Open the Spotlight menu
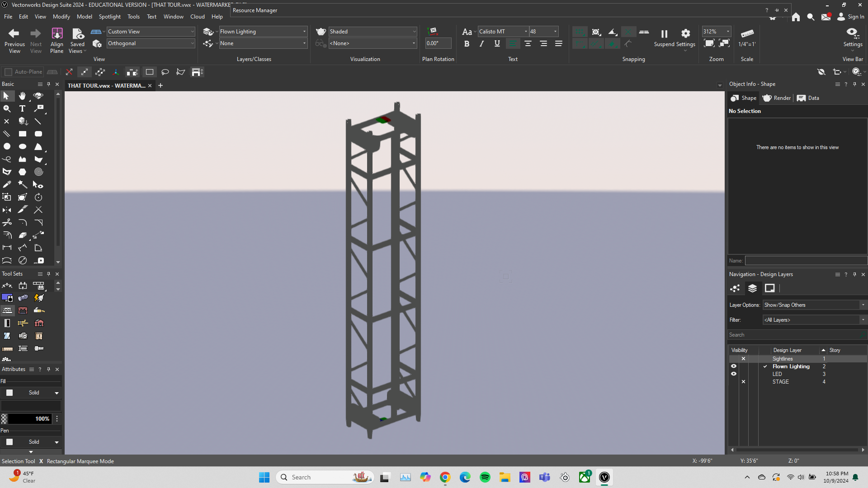Image resolution: width=868 pixels, height=488 pixels. pos(109,17)
